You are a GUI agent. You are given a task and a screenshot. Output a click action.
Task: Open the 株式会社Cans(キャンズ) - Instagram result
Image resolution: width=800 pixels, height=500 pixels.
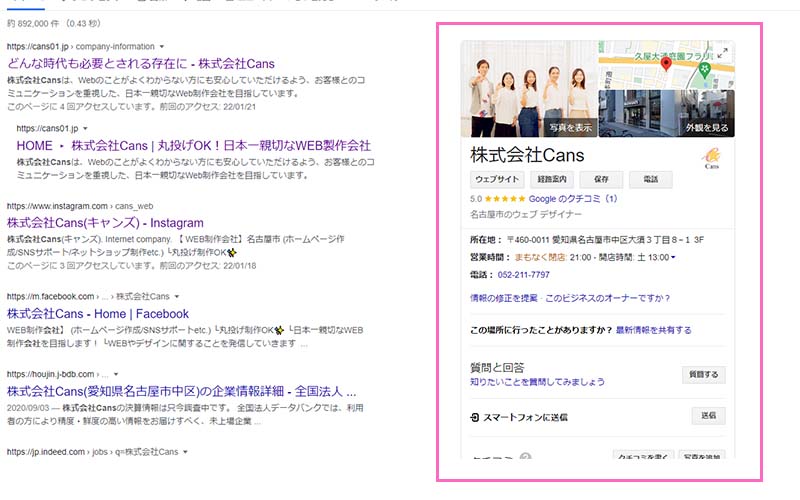click(x=105, y=223)
